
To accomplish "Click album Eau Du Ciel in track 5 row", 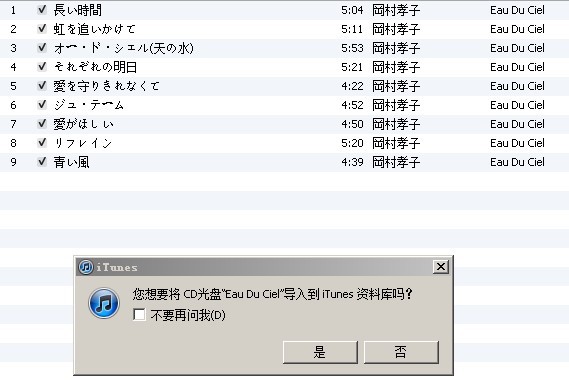I will 517,86.
